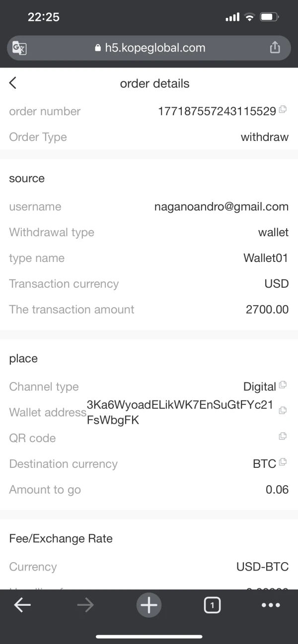Select the wallet address text
The height and width of the screenshot is (644, 298).
point(180,412)
